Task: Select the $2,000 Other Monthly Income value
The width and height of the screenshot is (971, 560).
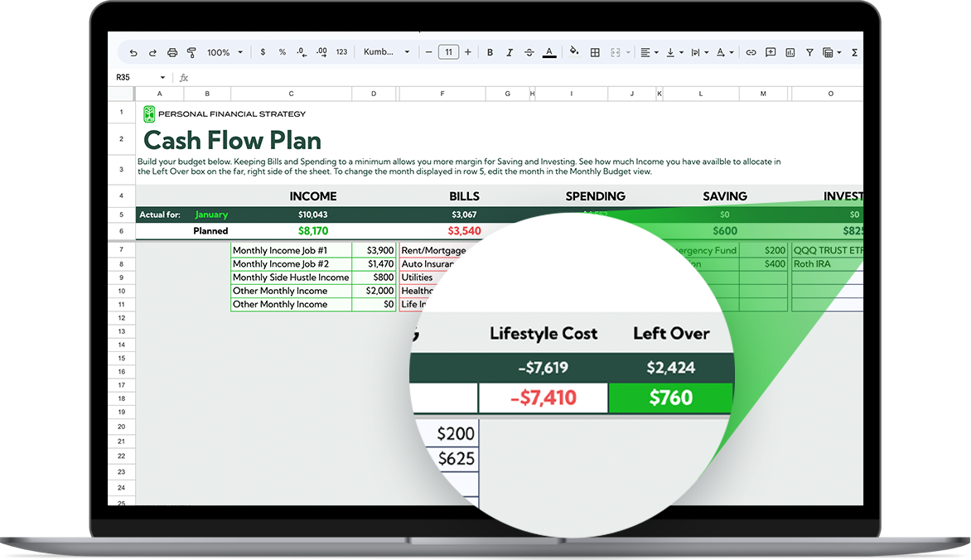Action: click(374, 291)
